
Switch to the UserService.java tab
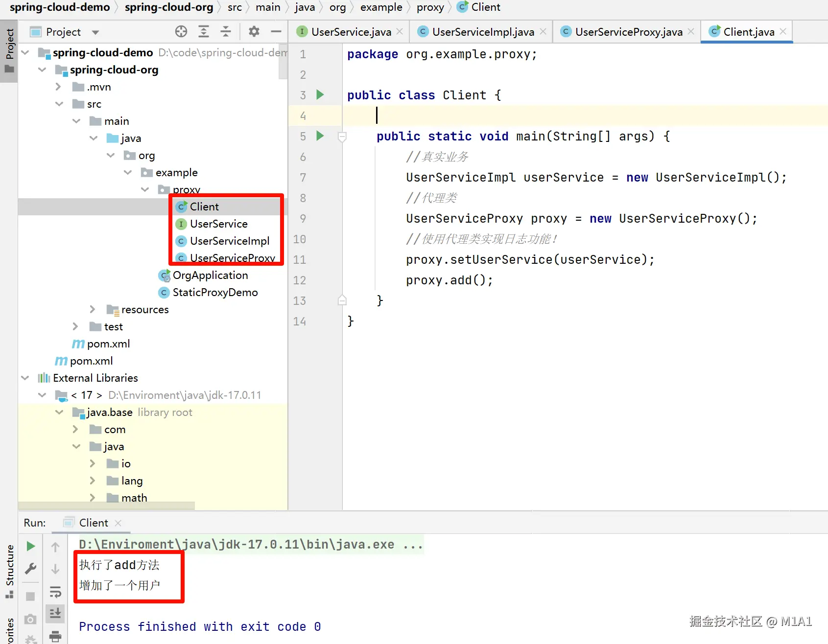(350, 32)
